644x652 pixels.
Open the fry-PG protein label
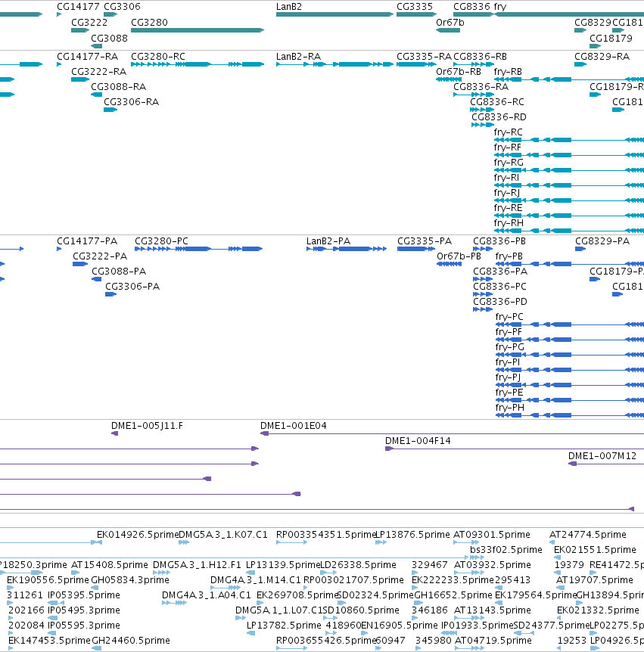[x=509, y=346]
